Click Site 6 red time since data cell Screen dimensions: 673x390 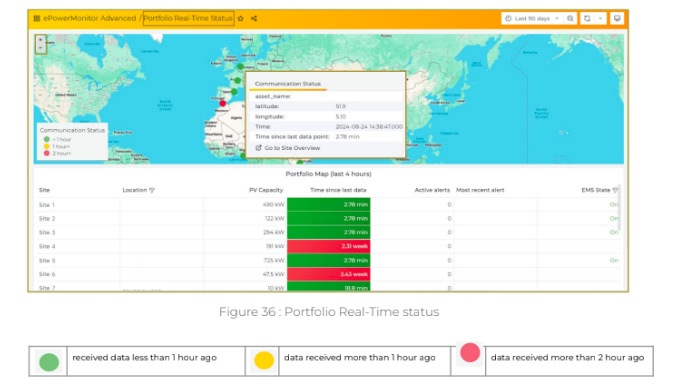[328, 274]
